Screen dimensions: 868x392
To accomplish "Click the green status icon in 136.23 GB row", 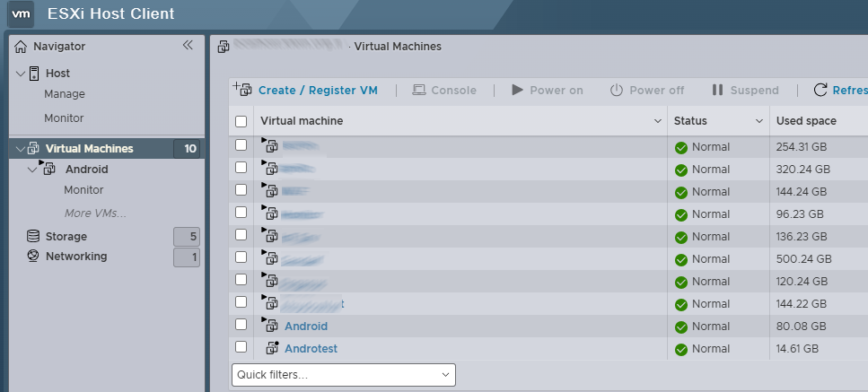I will (x=681, y=237).
